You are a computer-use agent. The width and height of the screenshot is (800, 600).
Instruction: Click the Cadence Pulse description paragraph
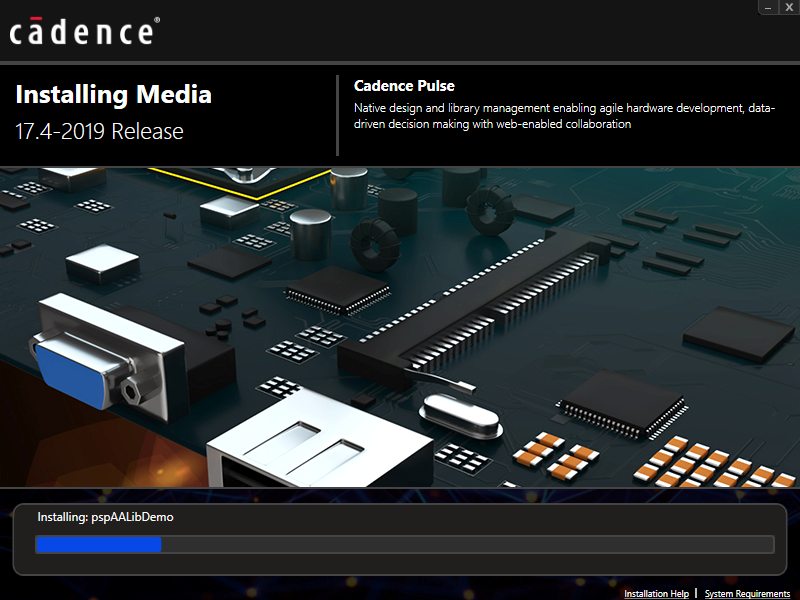(564, 116)
